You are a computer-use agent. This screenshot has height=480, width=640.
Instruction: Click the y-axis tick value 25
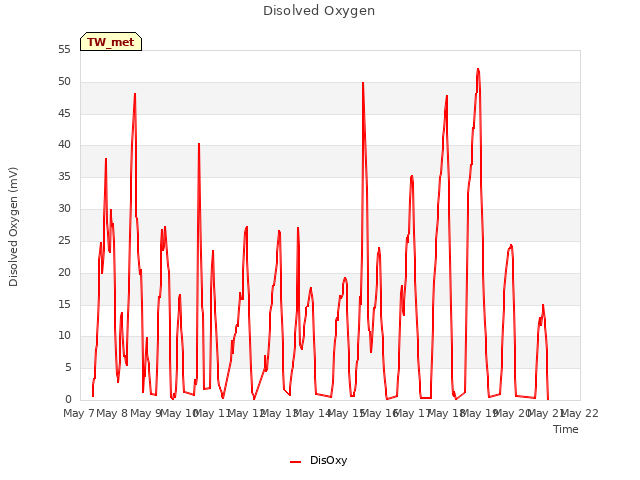point(64,240)
